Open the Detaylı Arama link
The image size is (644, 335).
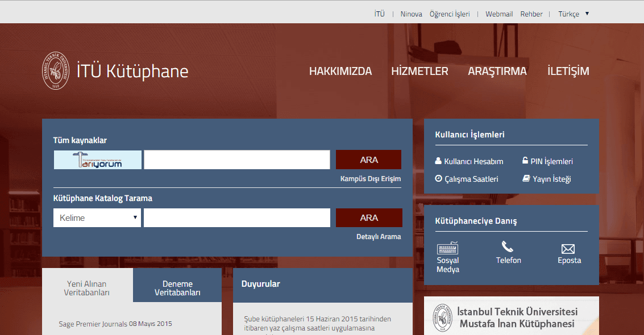point(379,237)
